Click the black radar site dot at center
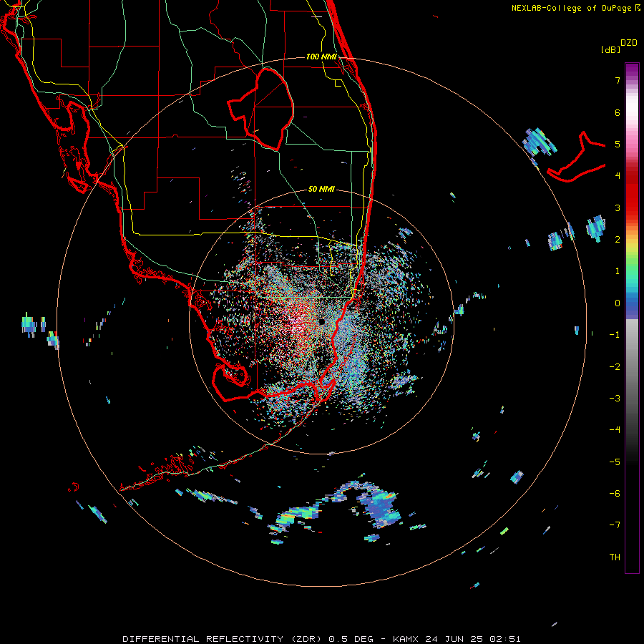Image resolution: width=644 pixels, height=644 pixels. (321, 322)
